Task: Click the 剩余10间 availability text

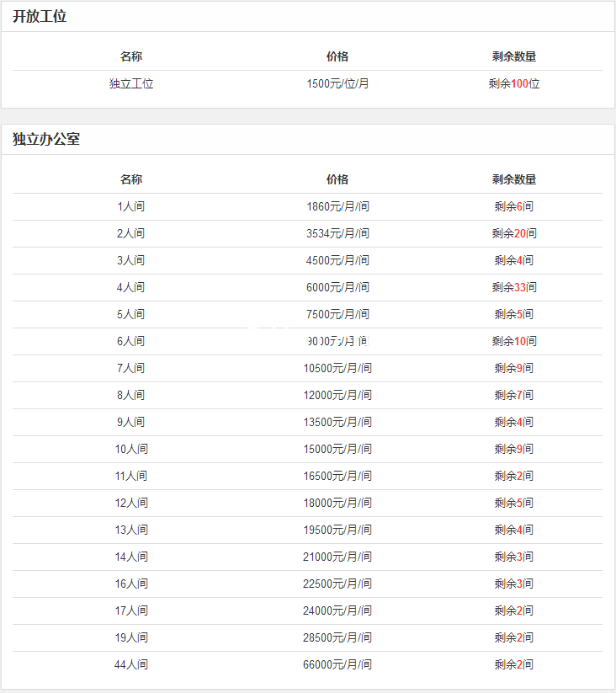Action: (513, 341)
